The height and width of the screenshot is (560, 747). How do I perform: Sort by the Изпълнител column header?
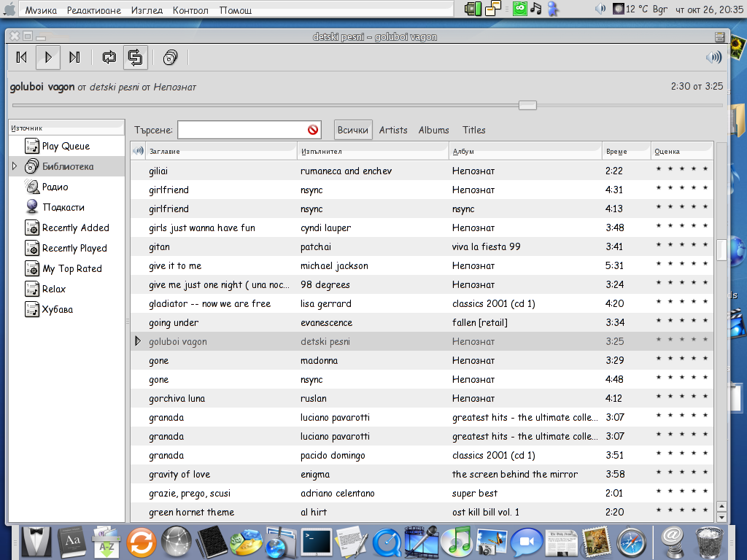(x=373, y=152)
